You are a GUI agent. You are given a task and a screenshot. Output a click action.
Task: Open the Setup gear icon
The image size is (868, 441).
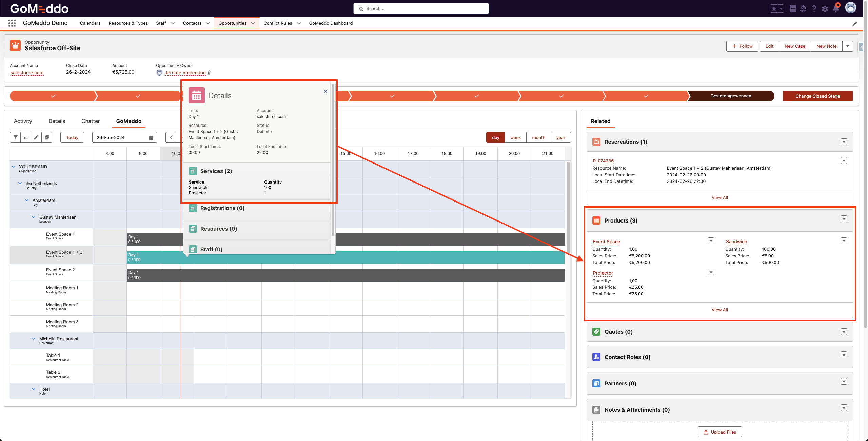[825, 8]
